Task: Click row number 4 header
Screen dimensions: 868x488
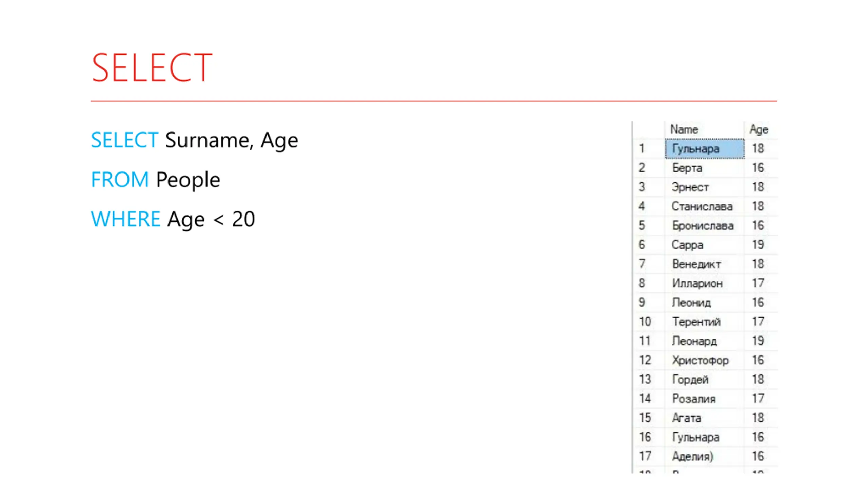Action: 649,206
